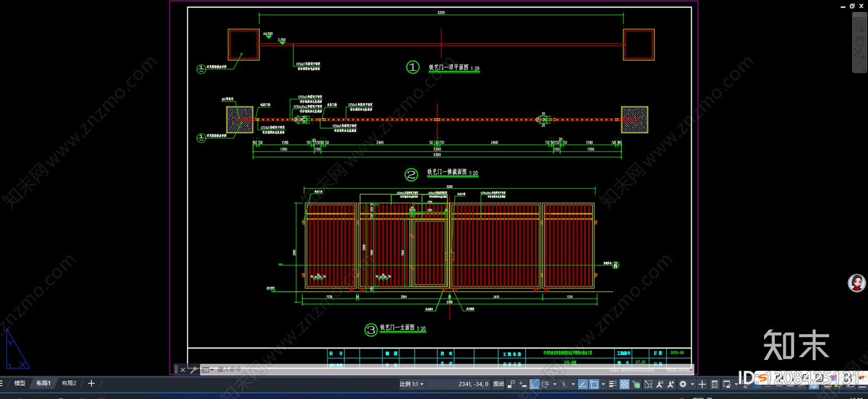Toggle transparency display icon
The height and width of the screenshot is (399, 868).
point(624,384)
